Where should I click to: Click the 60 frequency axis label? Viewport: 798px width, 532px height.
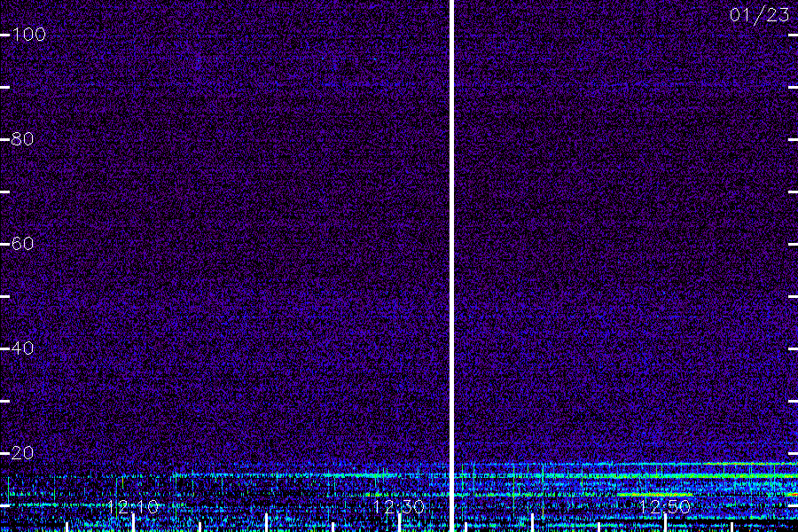coord(22,243)
